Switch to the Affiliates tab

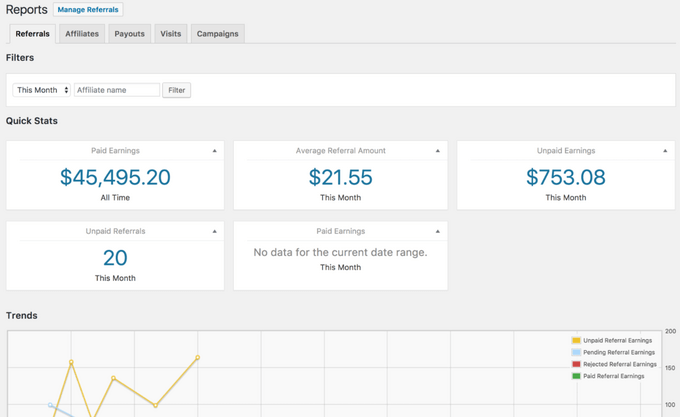[82, 34]
